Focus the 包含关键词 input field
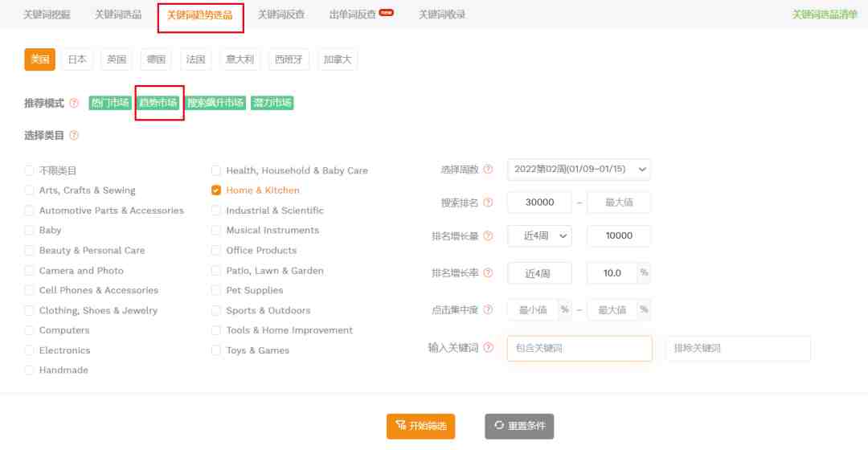This screenshot has width=868, height=450. coord(579,348)
